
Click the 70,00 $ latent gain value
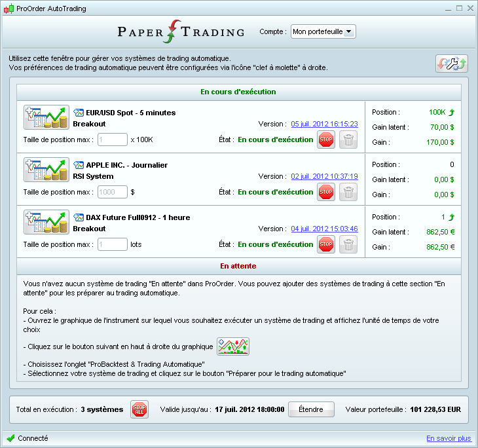442,127
